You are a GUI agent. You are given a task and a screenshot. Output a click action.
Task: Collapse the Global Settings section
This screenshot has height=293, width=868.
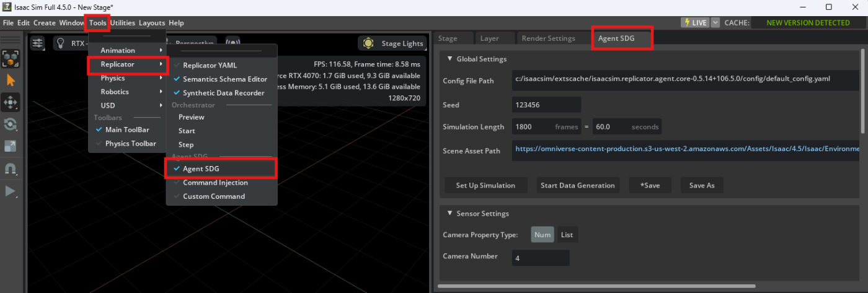[x=449, y=59]
